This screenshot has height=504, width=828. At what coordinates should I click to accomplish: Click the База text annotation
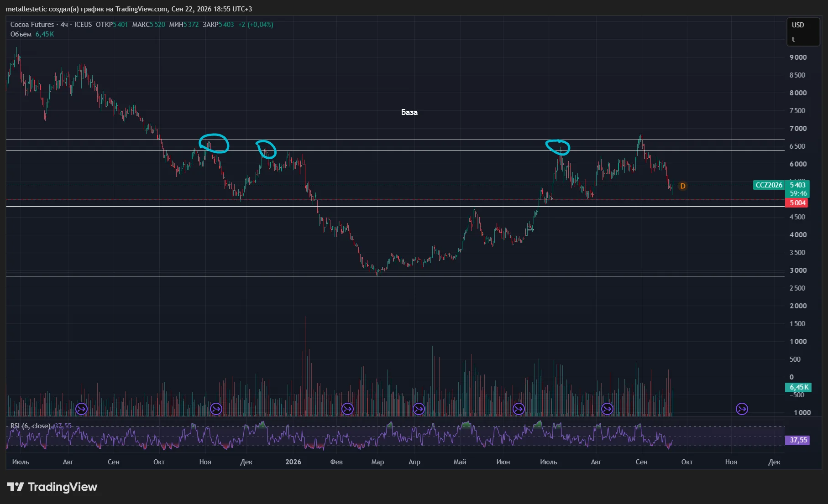click(409, 112)
